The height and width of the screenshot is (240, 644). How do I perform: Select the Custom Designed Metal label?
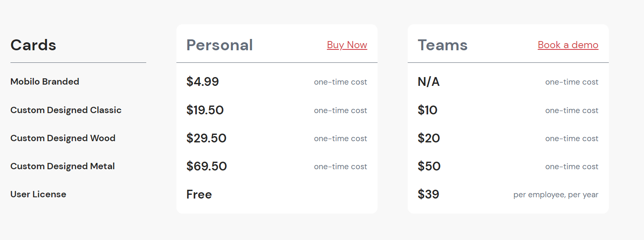click(62, 166)
